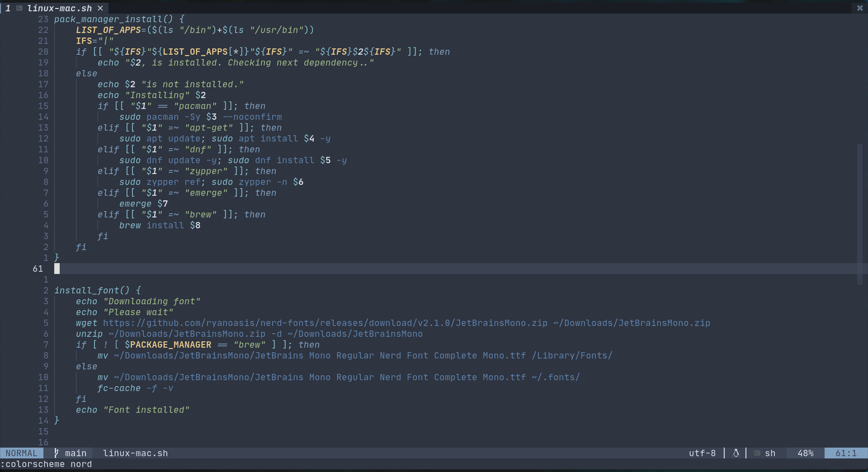Viewport: 868px width, 472px height.
Task: Click linux-mac.sh filename in statusline
Action: (136, 453)
